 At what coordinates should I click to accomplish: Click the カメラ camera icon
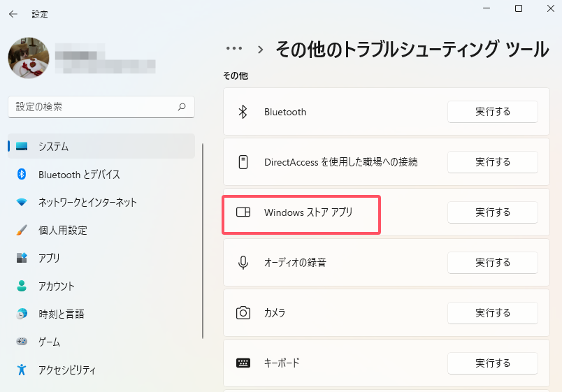coord(243,313)
